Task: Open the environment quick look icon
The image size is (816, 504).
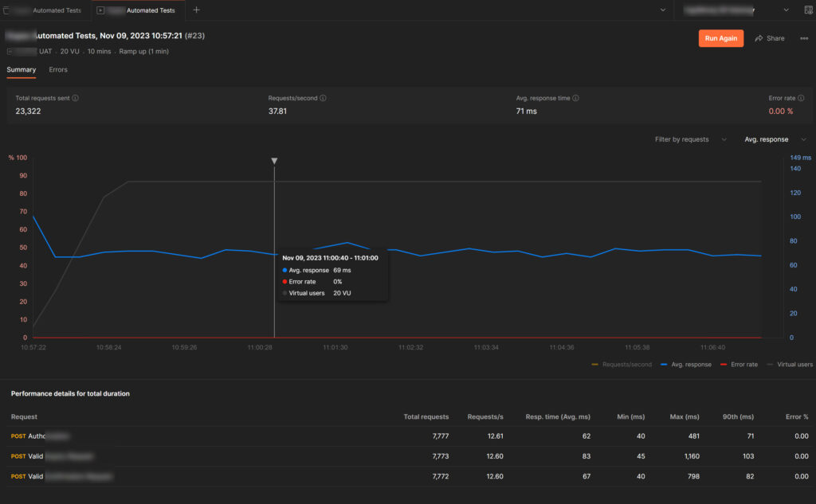Action: [x=808, y=10]
